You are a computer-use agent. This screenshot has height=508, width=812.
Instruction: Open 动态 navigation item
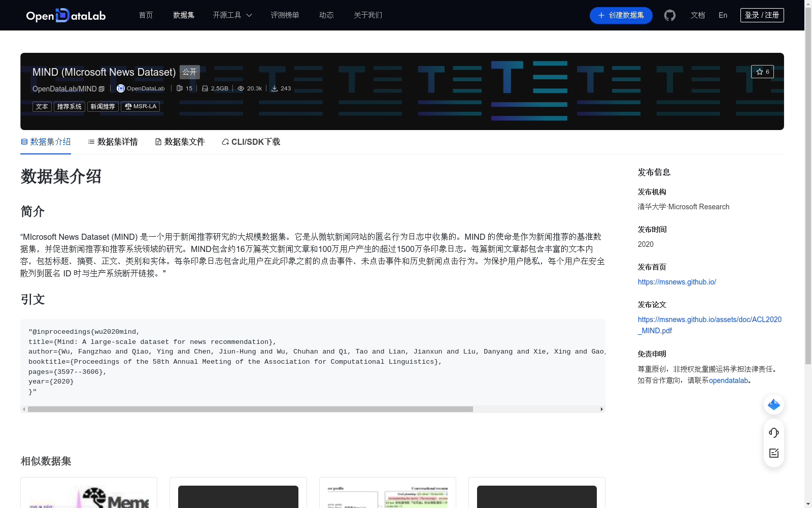pos(326,15)
